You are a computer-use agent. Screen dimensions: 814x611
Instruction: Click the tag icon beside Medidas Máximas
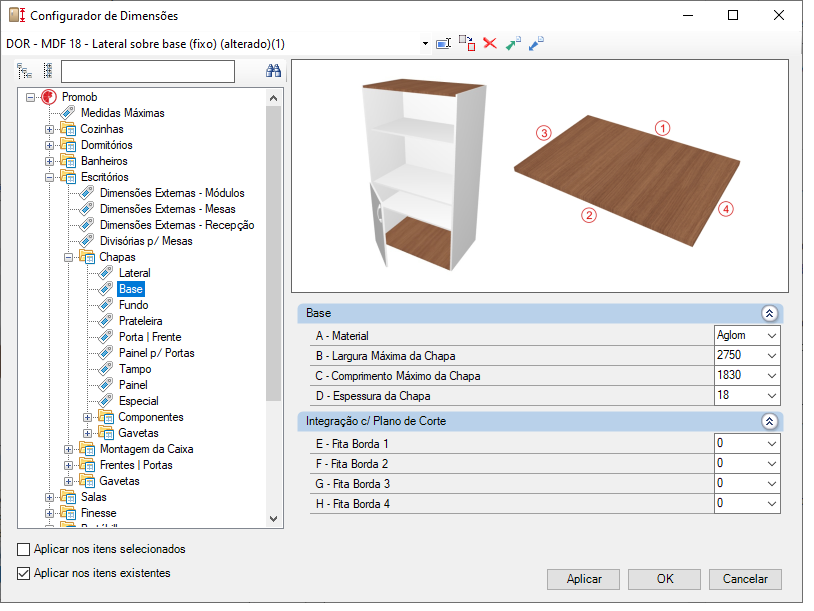(x=67, y=113)
